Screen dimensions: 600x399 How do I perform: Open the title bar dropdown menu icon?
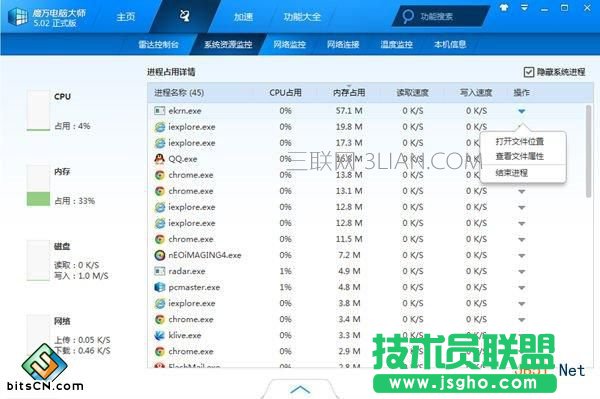(x=524, y=8)
